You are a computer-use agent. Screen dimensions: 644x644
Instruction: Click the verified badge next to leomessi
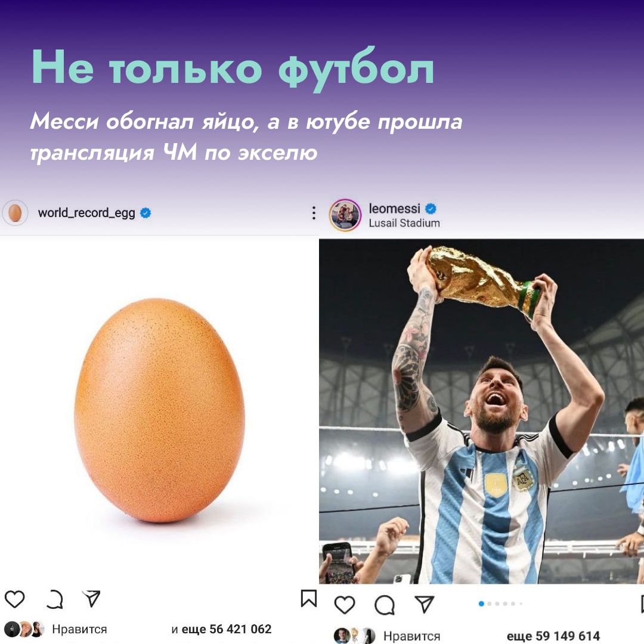[431, 209]
